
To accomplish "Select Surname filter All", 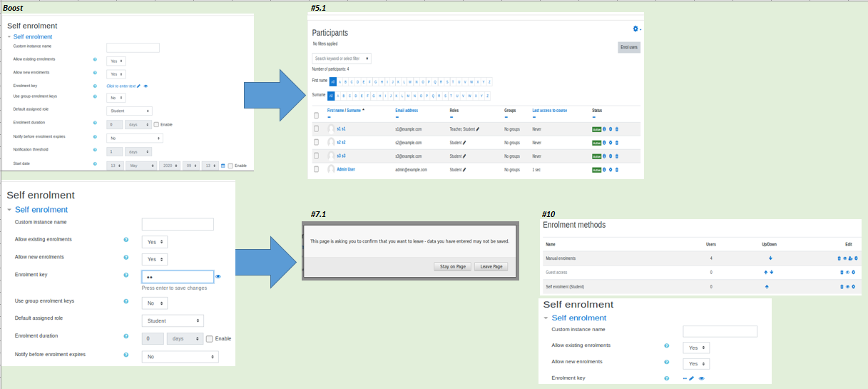I will click(331, 96).
